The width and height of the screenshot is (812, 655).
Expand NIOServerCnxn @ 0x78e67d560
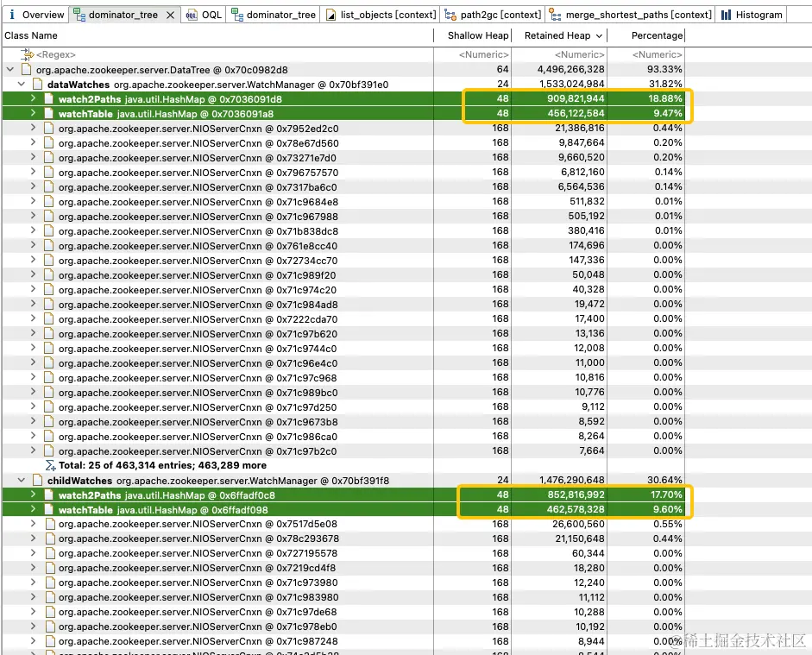tap(33, 142)
